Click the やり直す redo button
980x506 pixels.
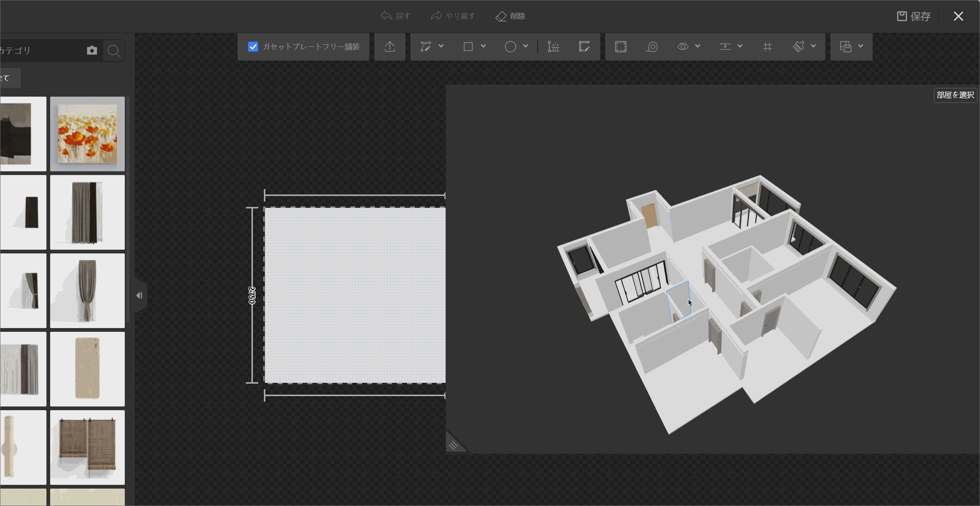point(453,16)
